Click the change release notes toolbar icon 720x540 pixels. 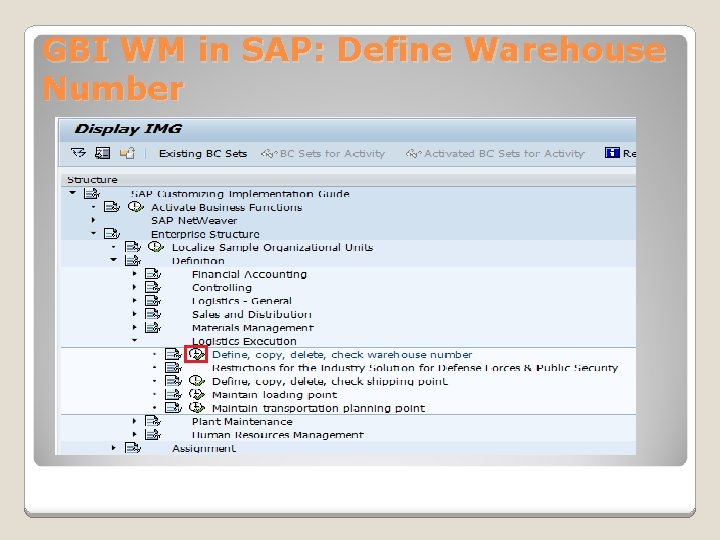(x=127, y=153)
